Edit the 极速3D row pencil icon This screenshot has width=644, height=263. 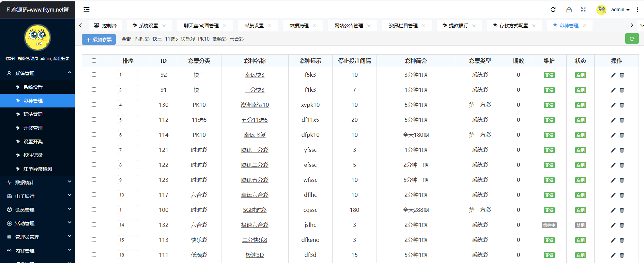tap(613, 255)
